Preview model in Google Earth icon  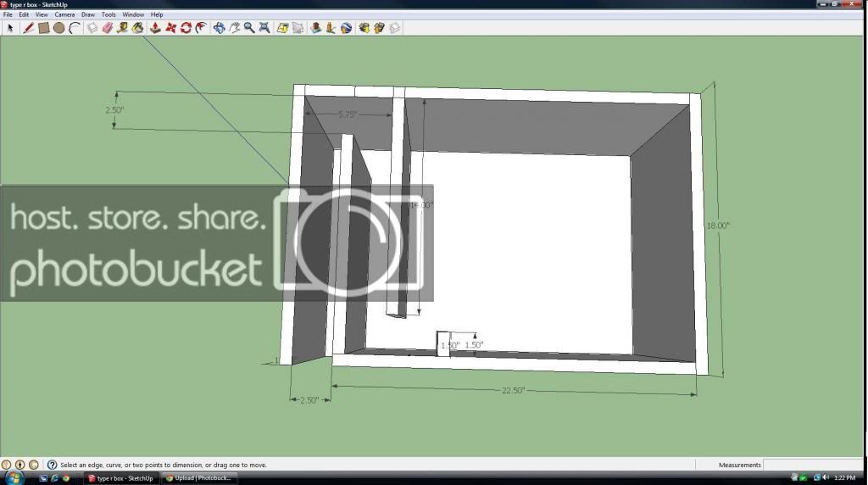[x=346, y=28]
